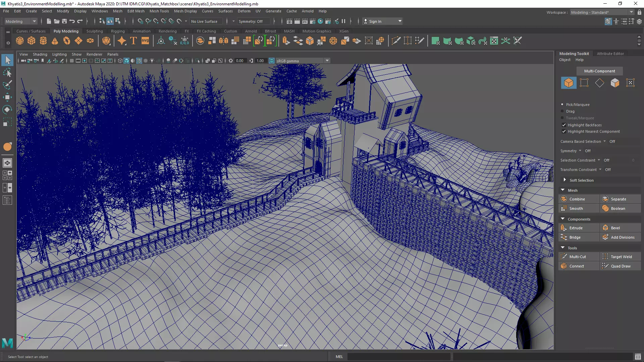The height and width of the screenshot is (362, 644).
Task: Select the arrow Select tool in toolbox
Action: (7, 60)
